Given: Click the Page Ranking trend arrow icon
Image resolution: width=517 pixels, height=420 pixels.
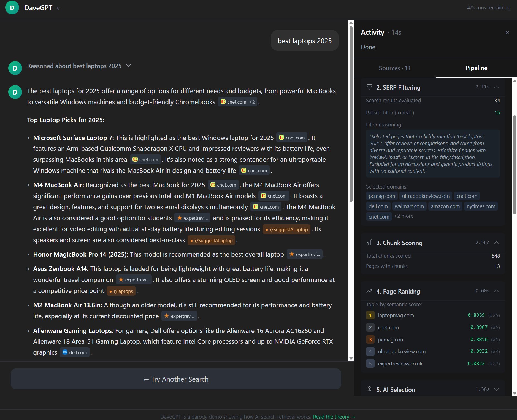Looking at the screenshot, I should click(369, 291).
